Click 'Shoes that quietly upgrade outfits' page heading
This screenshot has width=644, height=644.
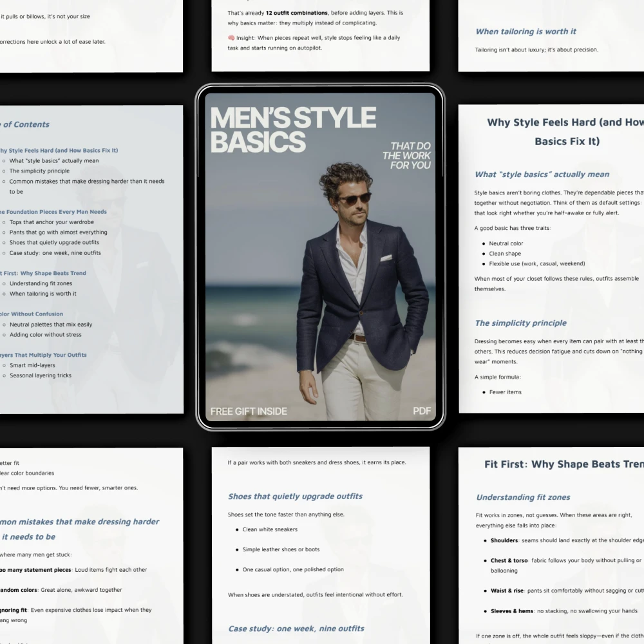[296, 497]
